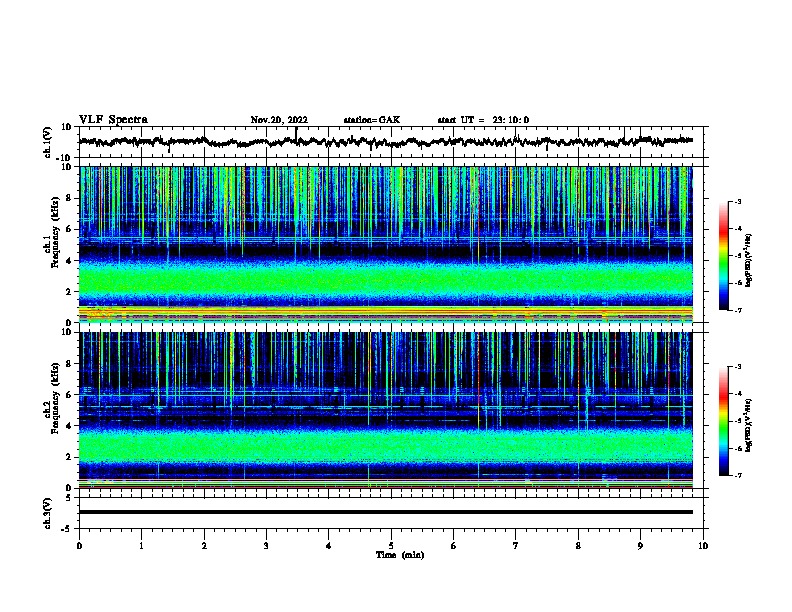This screenshot has width=792, height=612.
Task: Click the "3" tick on the time axis
Action: tap(266, 545)
